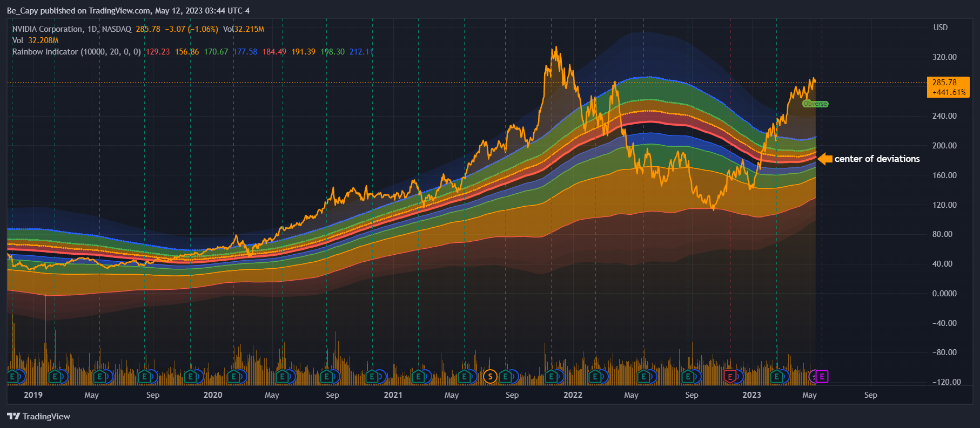Open the February 2023 earnings marker
The height and width of the screenshot is (428, 980).
777,376
